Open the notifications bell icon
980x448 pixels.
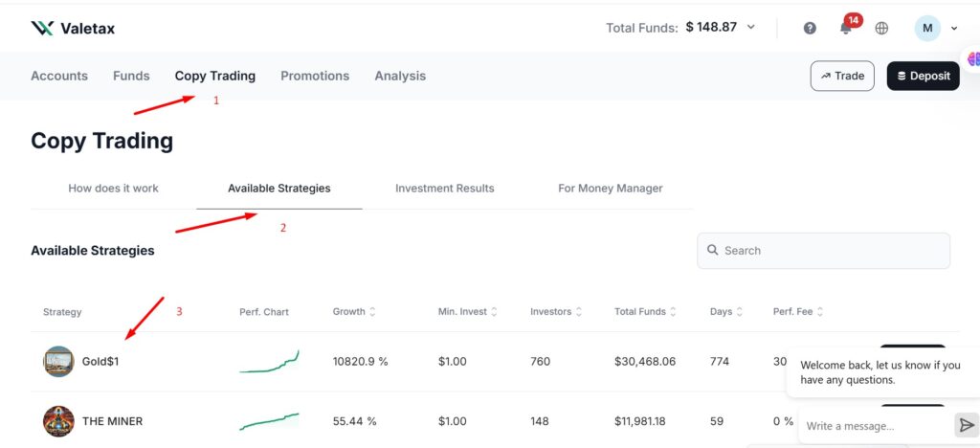846,28
